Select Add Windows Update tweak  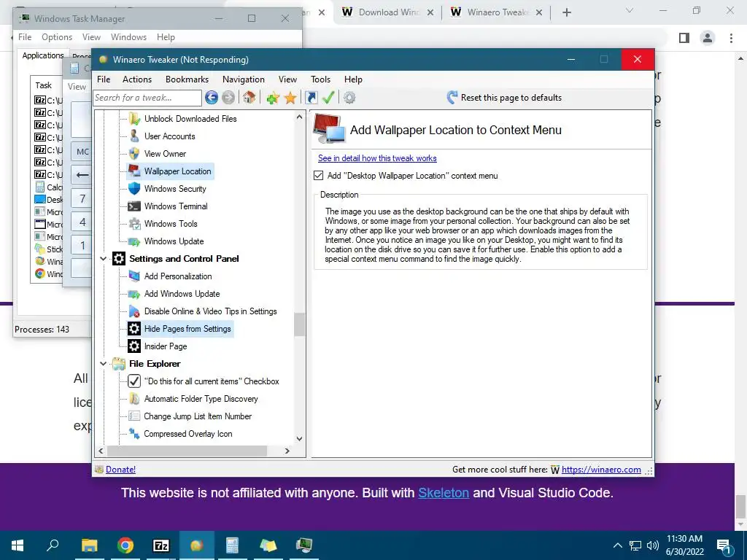[182, 294]
